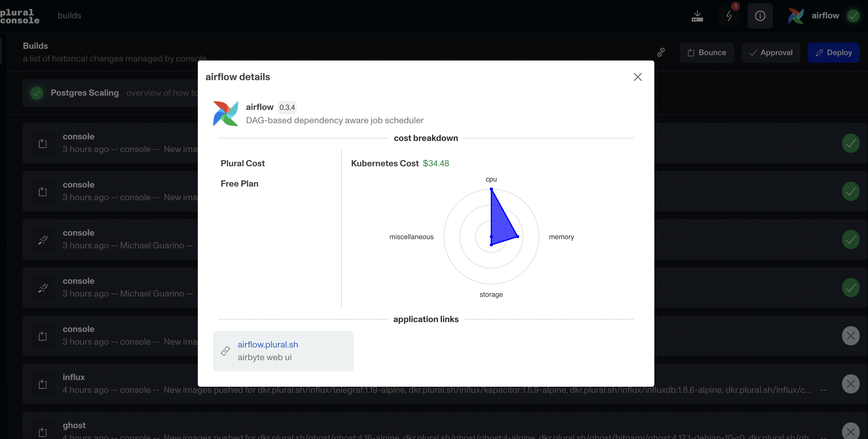
Task: Click the download/install icon in top bar
Action: (x=697, y=16)
